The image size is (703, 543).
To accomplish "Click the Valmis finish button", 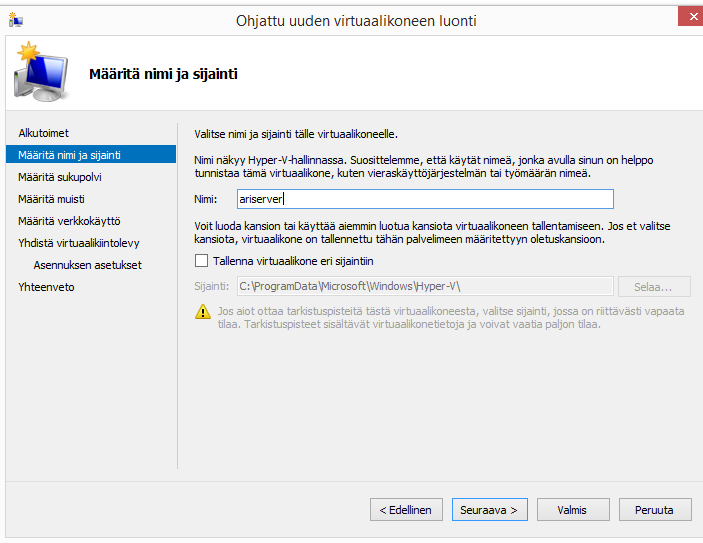I will 573,510.
